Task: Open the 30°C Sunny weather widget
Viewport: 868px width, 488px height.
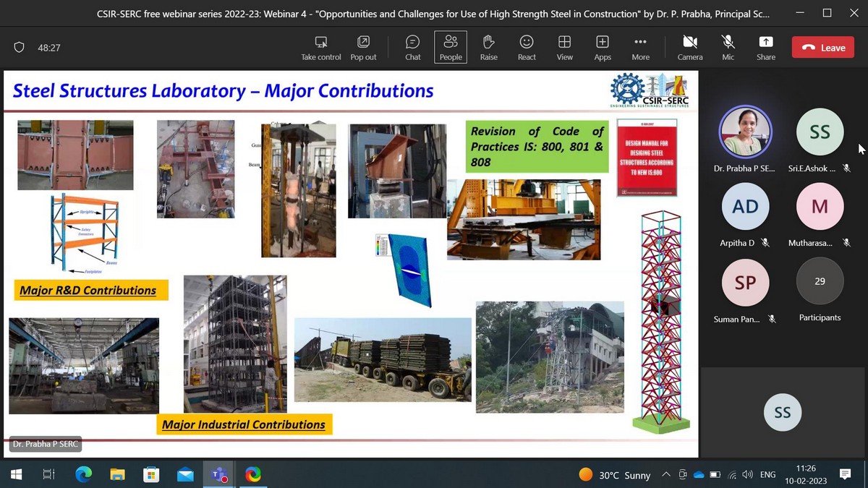Action: (x=615, y=475)
